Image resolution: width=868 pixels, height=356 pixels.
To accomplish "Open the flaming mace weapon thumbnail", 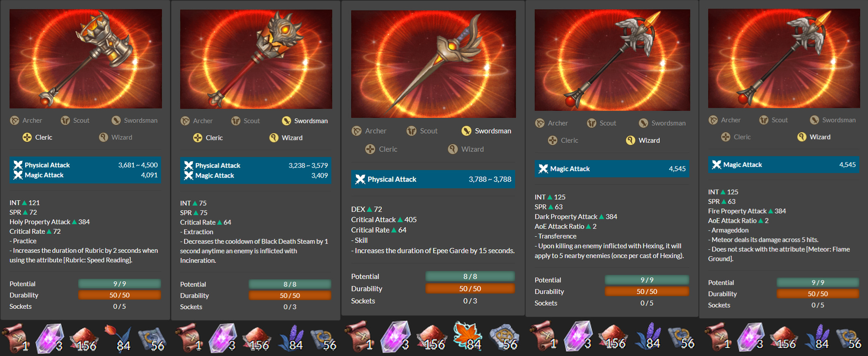I will pos(86,59).
